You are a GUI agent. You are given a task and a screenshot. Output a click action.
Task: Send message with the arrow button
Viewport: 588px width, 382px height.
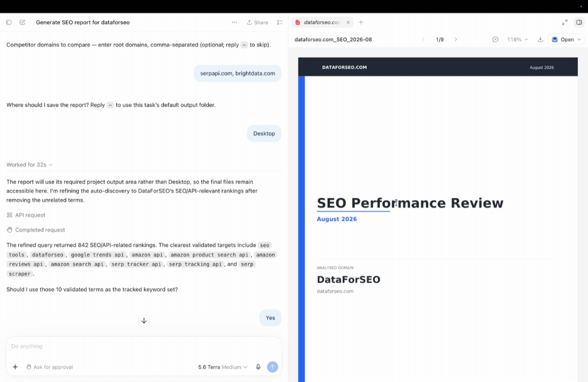(x=273, y=367)
